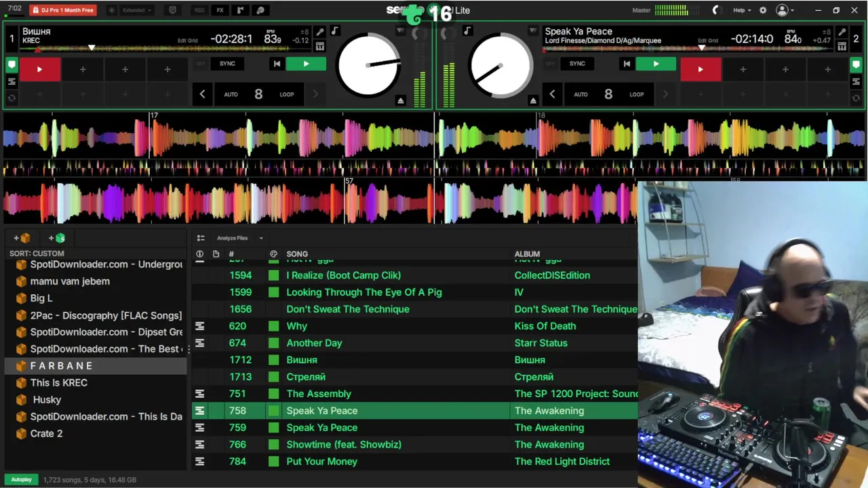Jump to track start on deck 1

277,64
